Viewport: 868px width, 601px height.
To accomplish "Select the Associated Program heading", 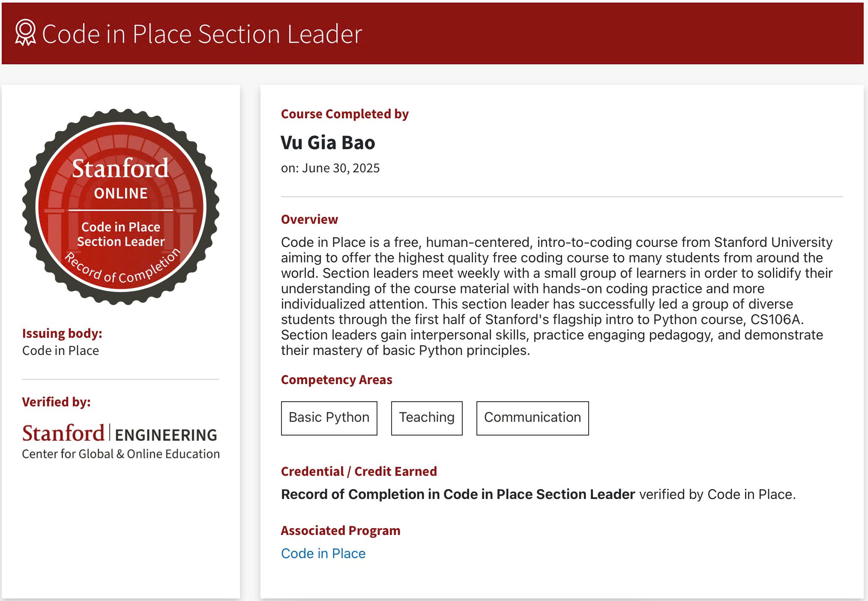I will (340, 530).
